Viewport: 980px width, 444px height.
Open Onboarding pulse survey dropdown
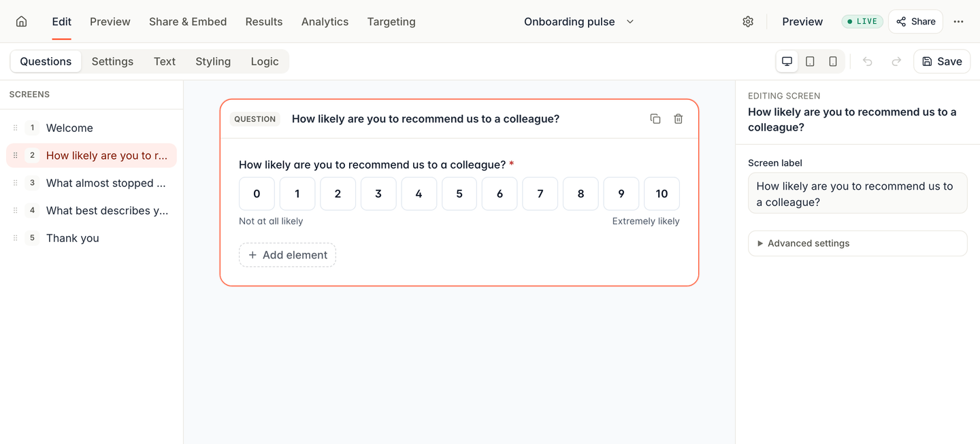[x=579, y=22]
